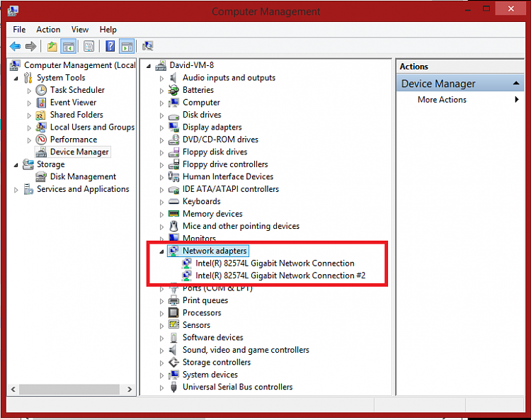The image size is (531, 420).
Task: Click the Up one level folder icon
Action: coord(52,46)
